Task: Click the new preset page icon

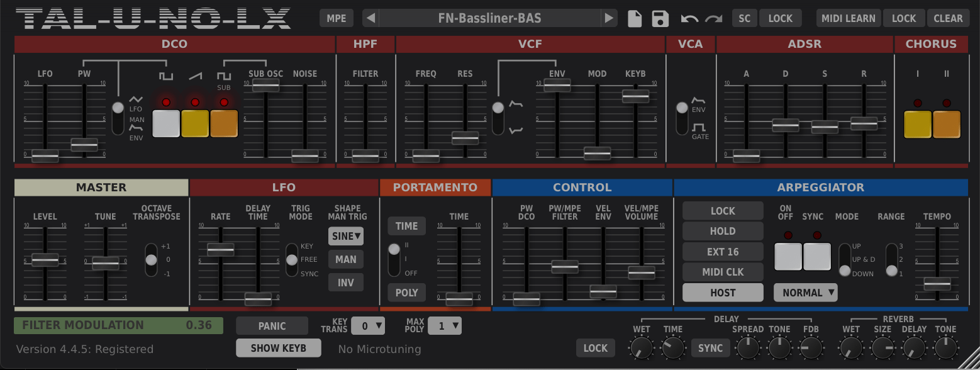Action: [x=635, y=18]
